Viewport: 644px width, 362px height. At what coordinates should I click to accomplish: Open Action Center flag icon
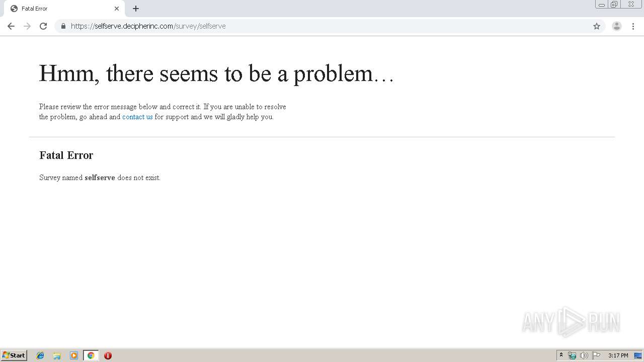point(596,355)
